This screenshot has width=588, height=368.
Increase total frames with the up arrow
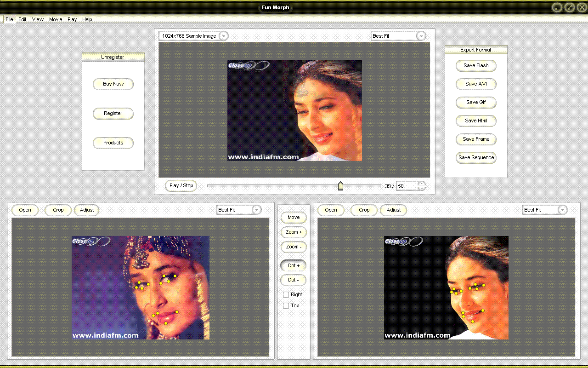[x=422, y=184]
